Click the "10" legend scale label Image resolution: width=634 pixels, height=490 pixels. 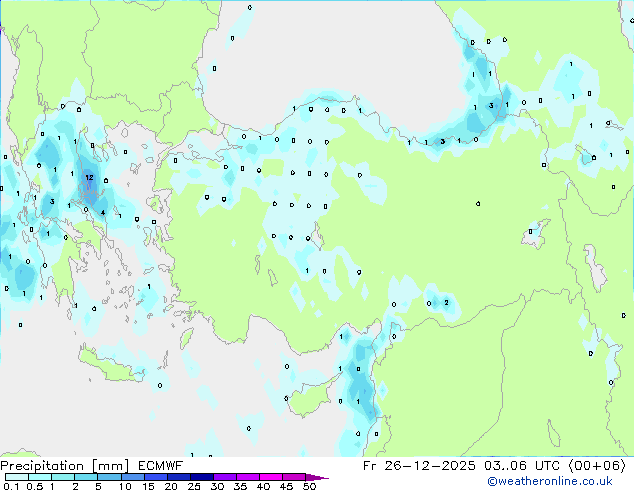[x=125, y=486]
